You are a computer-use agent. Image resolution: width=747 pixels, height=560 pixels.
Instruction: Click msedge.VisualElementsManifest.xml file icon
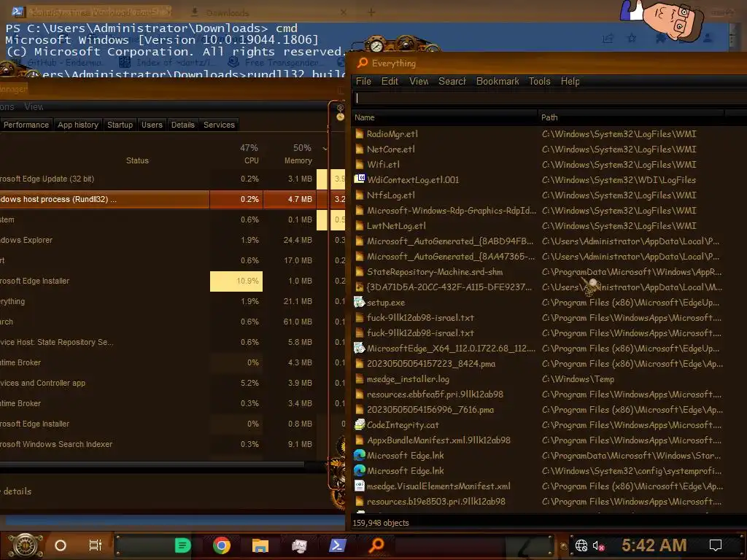coord(359,486)
